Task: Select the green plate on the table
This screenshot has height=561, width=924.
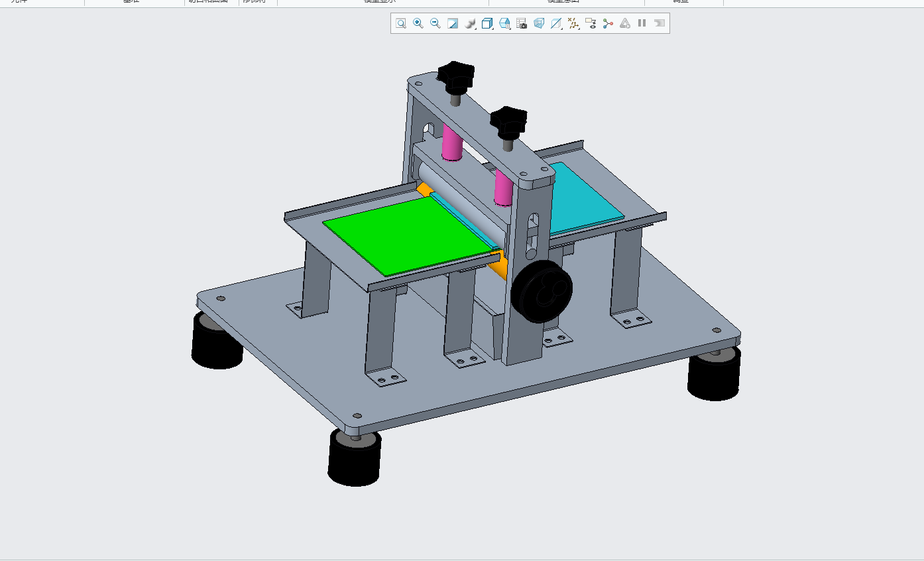Action: click(408, 235)
